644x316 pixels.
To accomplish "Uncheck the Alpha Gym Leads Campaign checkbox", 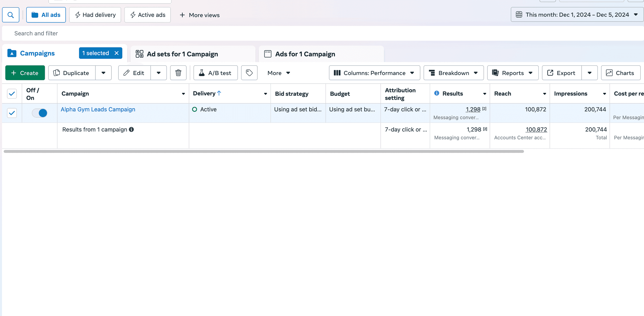I will (12, 113).
